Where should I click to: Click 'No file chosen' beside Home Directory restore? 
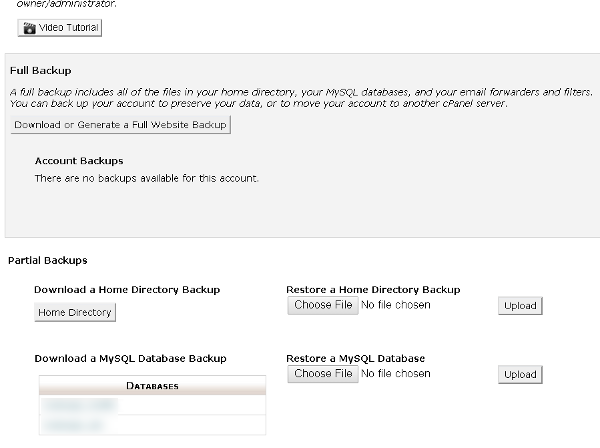[396, 305]
